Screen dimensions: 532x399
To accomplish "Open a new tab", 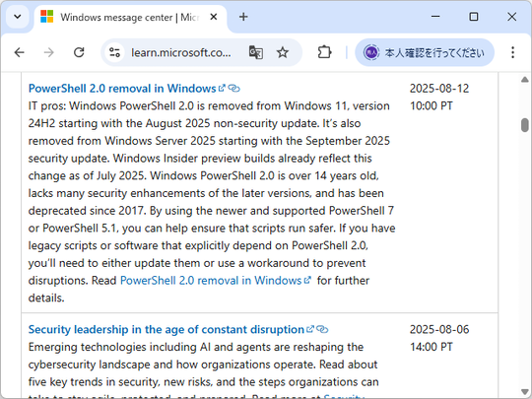I will pos(243,17).
